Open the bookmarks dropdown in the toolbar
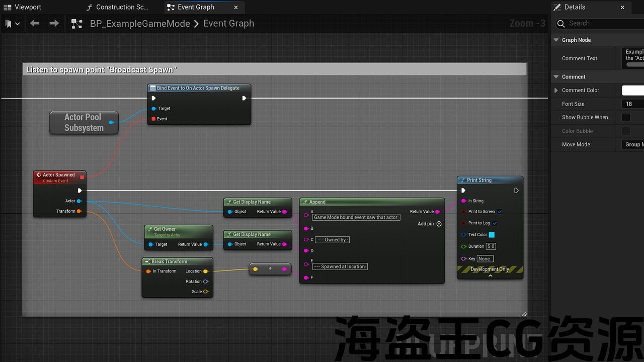Screen dimensions: 644x362 [13, 24]
